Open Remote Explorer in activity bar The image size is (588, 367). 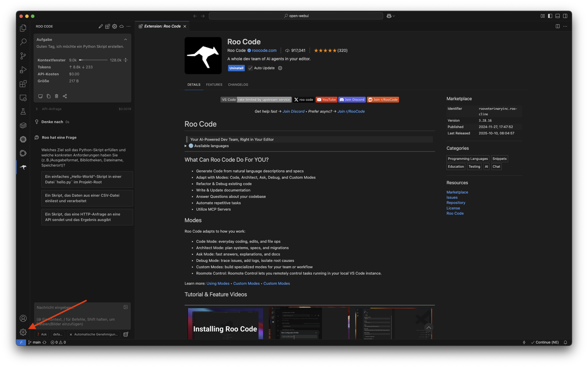click(x=23, y=98)
